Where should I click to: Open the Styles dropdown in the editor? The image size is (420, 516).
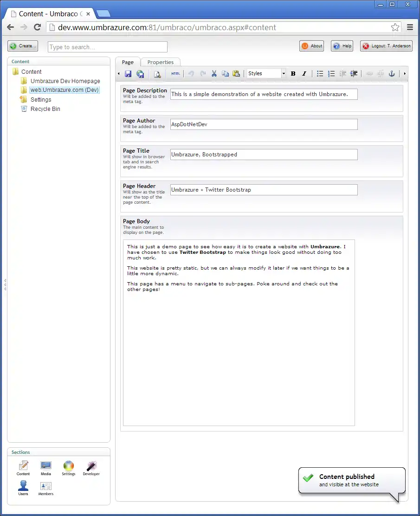[x=266, y=73]
